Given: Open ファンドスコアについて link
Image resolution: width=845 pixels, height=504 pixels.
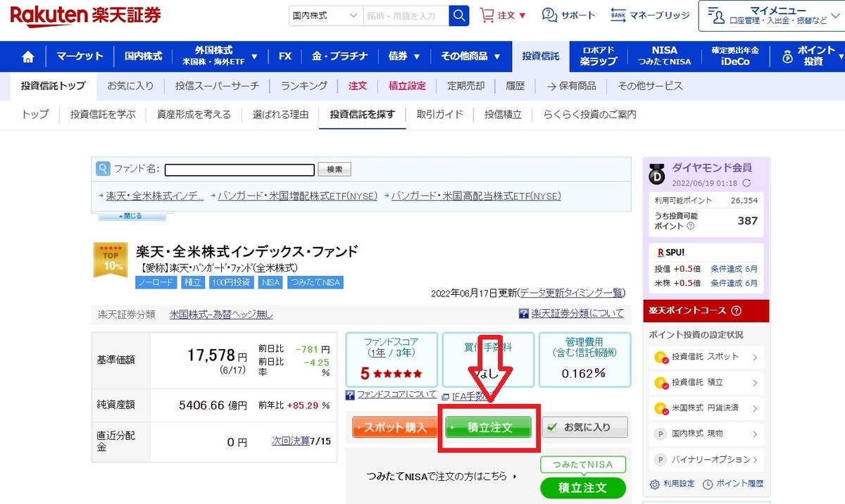Looking at the screenshot, I should [x=397, y=395].
